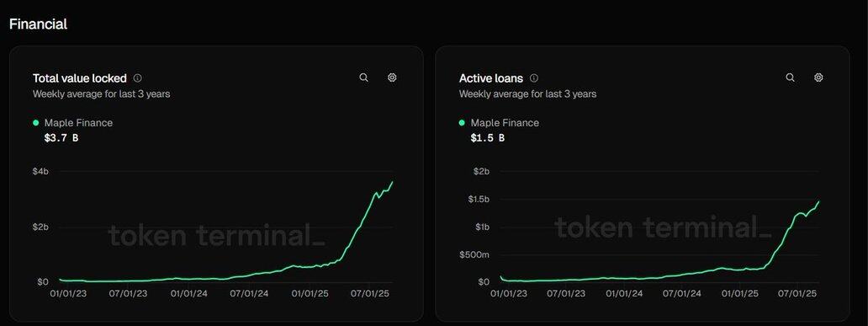Click the 07/01/25 date label on TVL chart axis
The height and width of the screenshot is (326, 868).
[368, 293]
